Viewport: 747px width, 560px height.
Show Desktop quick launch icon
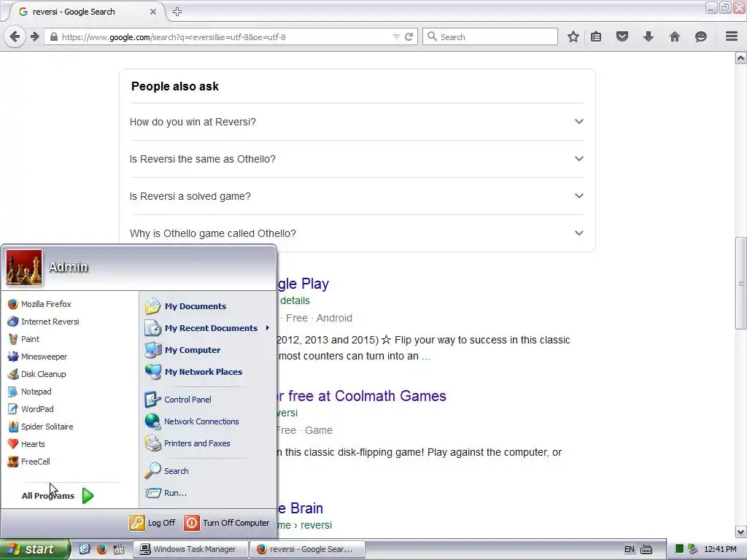(85, 549)
